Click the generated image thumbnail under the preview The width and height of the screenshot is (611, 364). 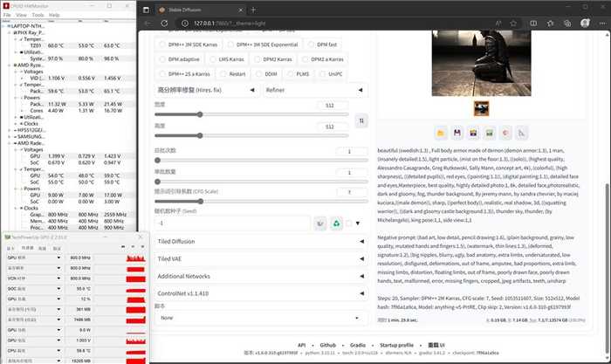click(481, 108)
